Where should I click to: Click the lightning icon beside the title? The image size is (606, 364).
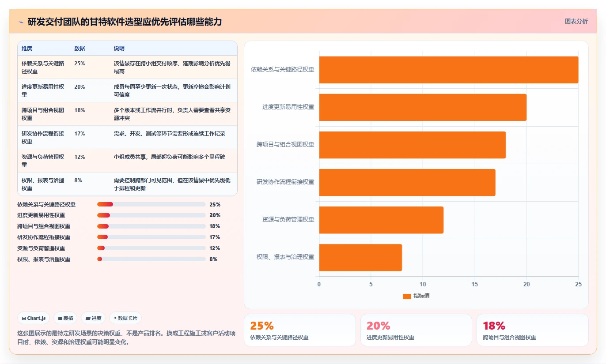(21, 22)
